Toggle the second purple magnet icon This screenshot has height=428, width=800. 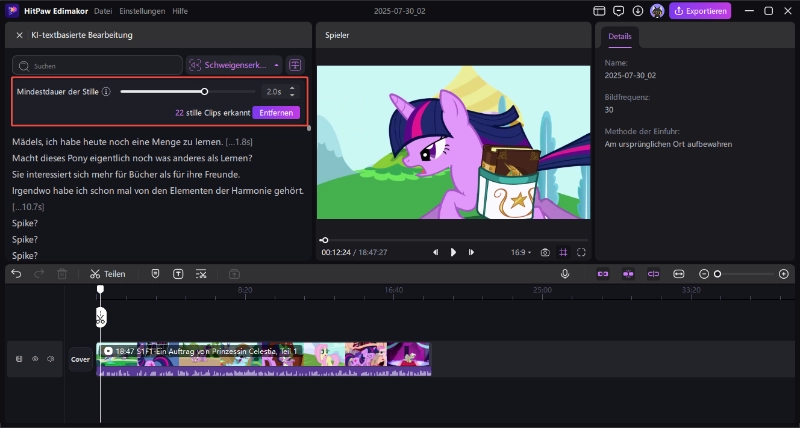click(628, 274)
